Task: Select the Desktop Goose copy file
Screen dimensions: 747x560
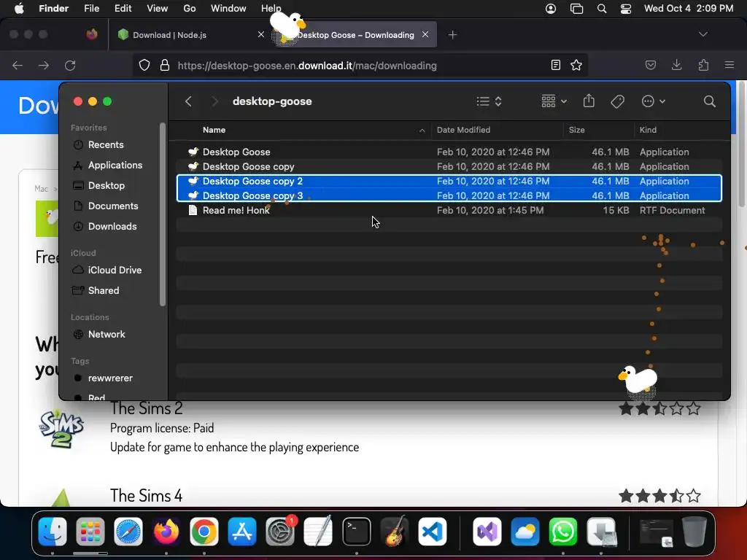Action: point(449,167)
